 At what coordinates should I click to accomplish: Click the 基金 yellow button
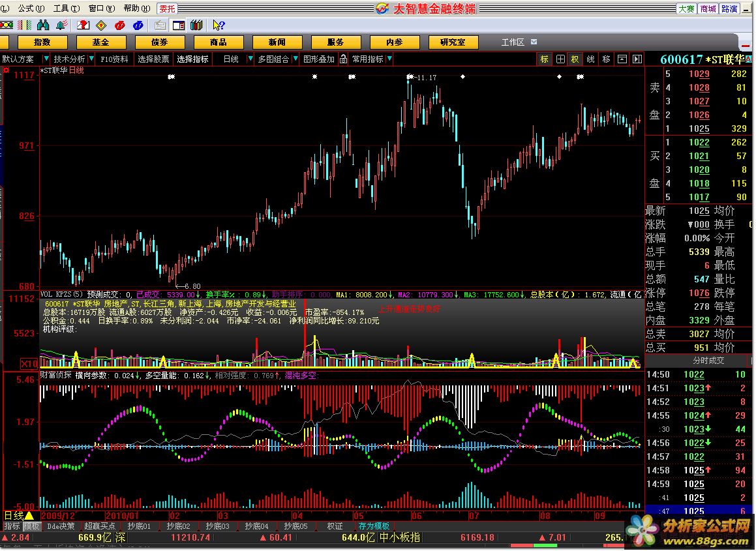point(100,42)
